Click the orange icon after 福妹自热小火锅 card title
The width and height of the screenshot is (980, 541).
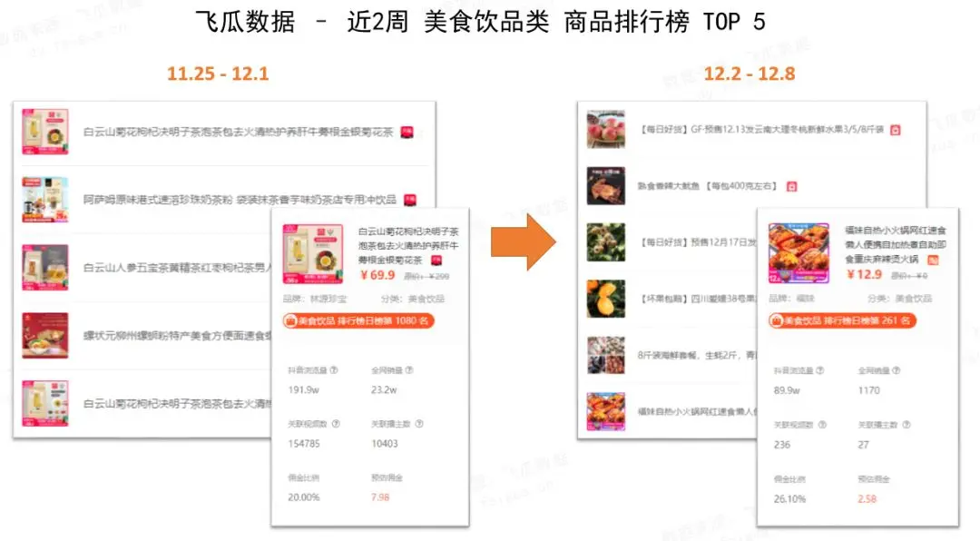[933, 261]
